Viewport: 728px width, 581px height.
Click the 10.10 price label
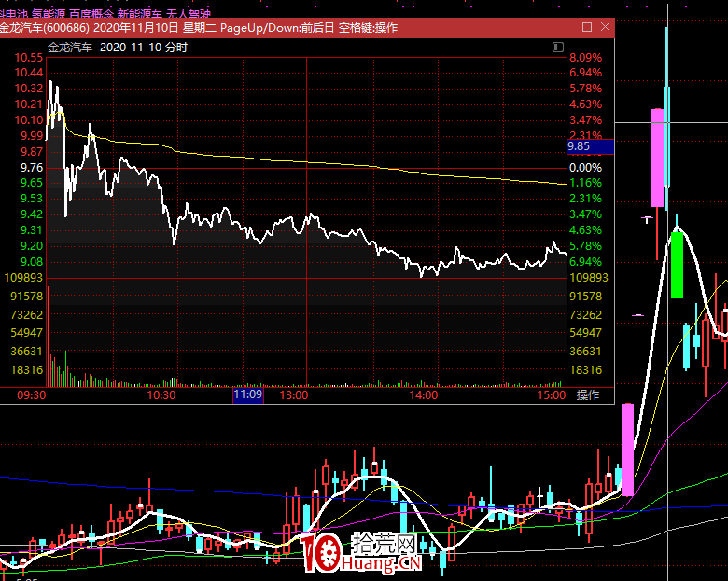[x=29, y=120]
